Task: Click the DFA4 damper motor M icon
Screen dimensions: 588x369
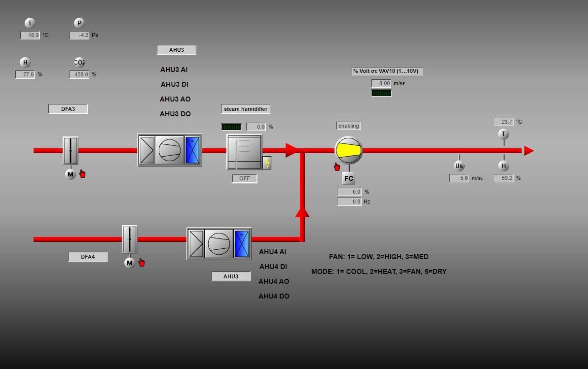Action: click(x=130, y=263)
